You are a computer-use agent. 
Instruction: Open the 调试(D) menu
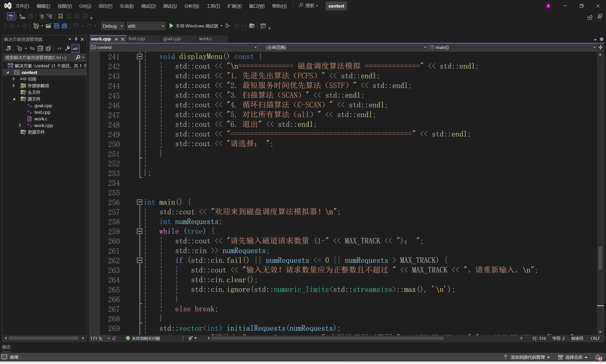[148, 6]
